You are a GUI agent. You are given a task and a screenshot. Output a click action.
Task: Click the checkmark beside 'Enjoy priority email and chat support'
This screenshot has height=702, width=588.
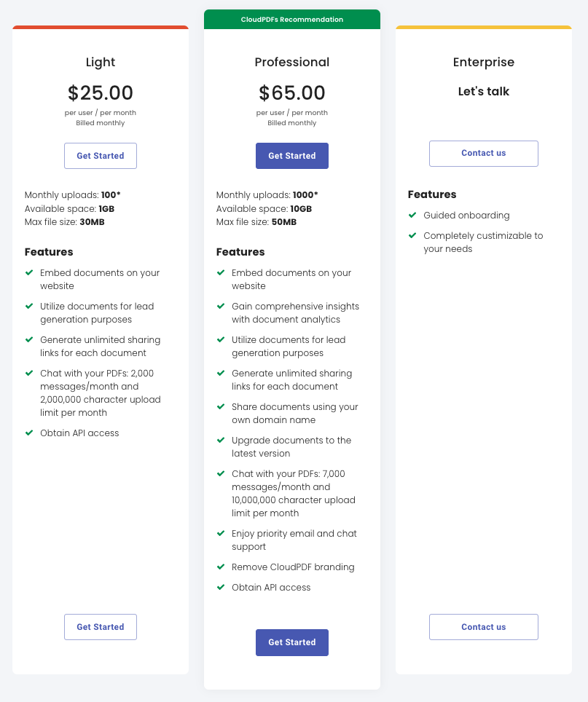220,534
